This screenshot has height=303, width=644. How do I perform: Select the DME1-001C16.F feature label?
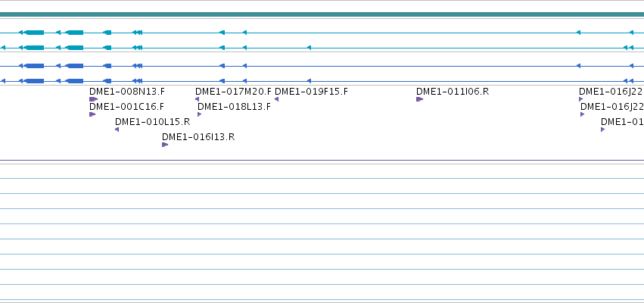(x=126, y=107)
